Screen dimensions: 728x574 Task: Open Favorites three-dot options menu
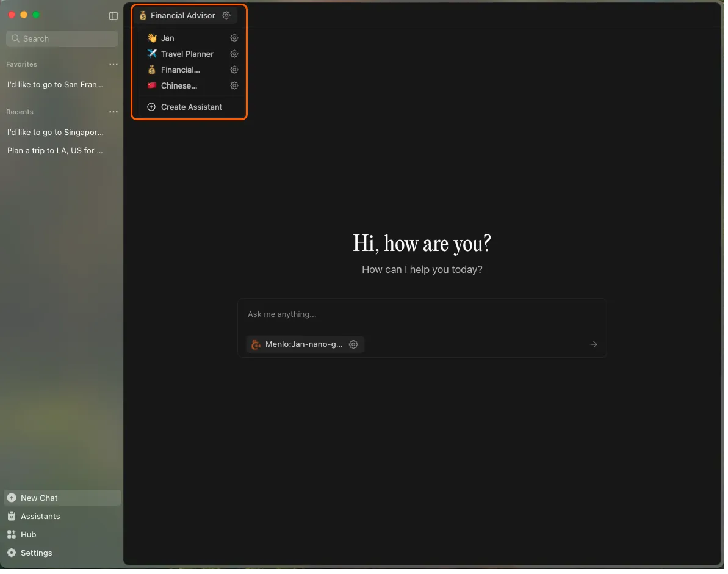pyautogui.click(x=114, y=64)
